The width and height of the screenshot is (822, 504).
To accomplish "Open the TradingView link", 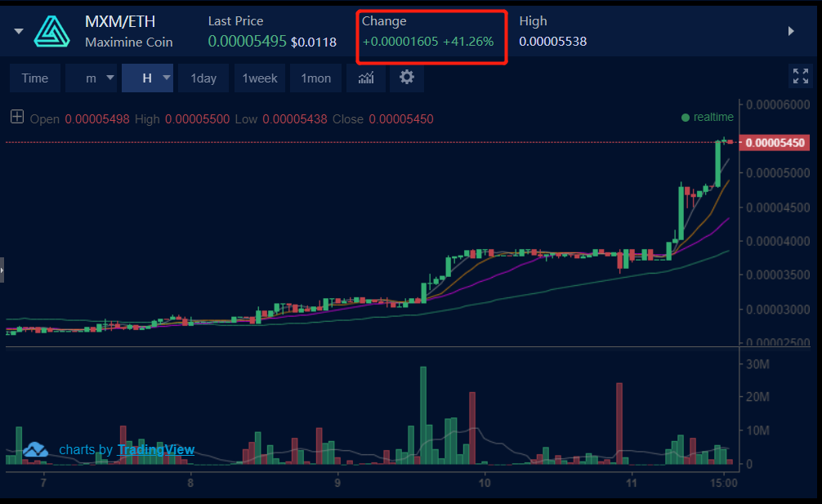I will [x=156, y=449].
